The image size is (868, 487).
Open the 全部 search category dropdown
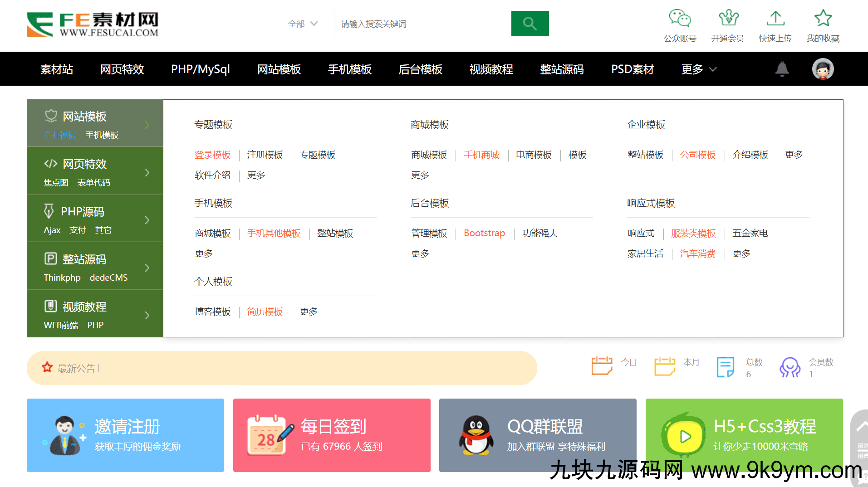(303, 24)
